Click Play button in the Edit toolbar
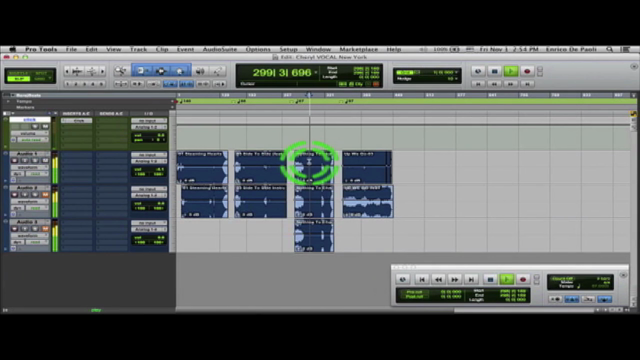The width and height of the screenshot is (640, 360). (x=511, y=71)
